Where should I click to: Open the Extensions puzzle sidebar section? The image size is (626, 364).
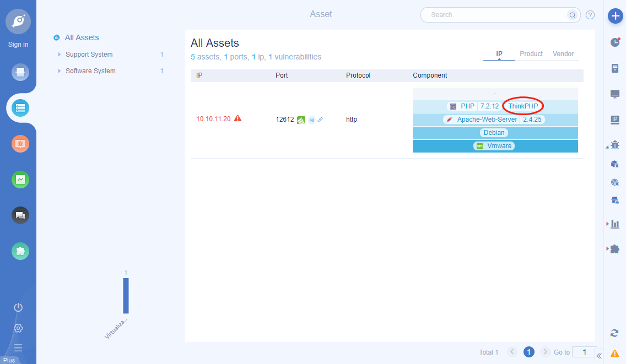point(20,252)
